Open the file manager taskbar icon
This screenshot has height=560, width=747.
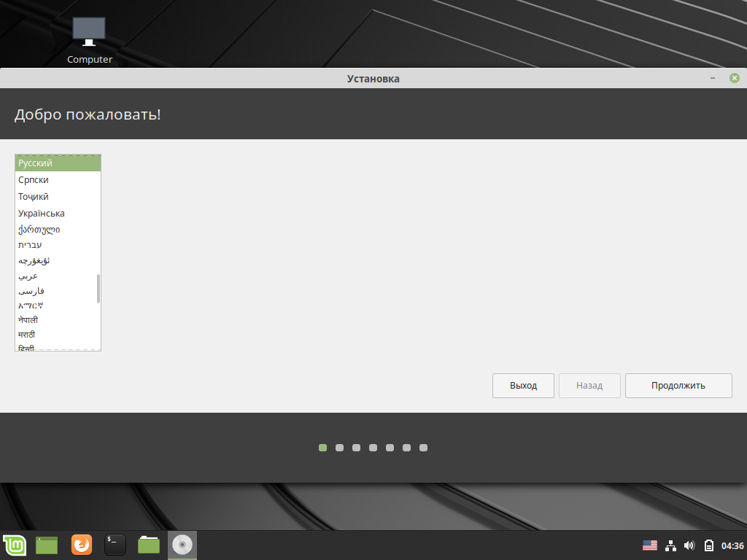coord(148,545)
